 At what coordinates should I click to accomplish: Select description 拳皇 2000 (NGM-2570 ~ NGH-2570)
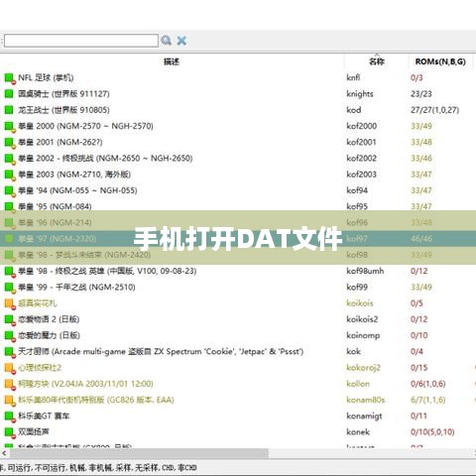click(x=85, y=126)
